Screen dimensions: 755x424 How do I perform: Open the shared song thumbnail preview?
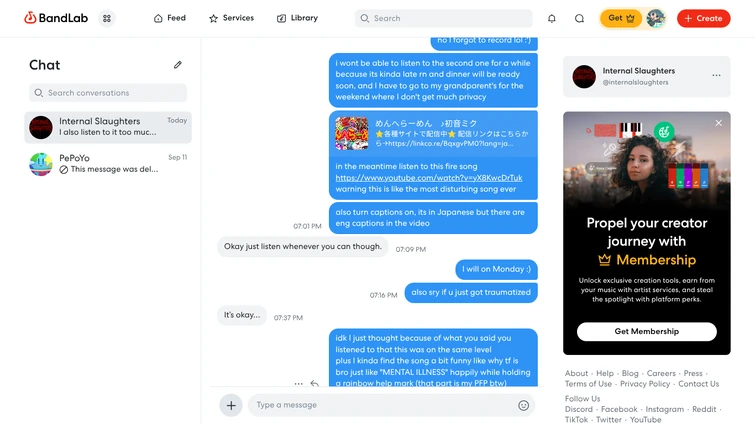tap(351, 133)
